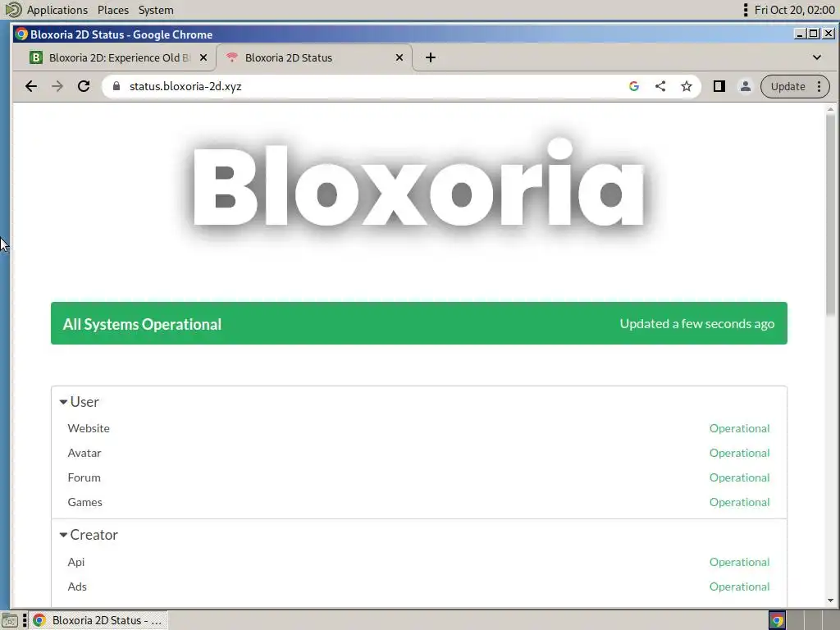Screen dimensions: 840x630
Task: Click the scrollbar up arrow
Action: point(830,109)
